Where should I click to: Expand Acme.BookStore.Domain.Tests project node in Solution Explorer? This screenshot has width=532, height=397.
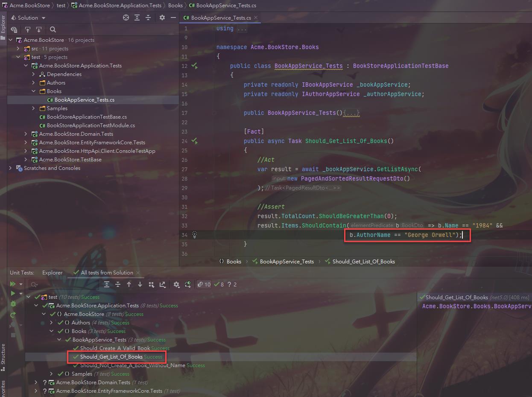tap(26, 134)
